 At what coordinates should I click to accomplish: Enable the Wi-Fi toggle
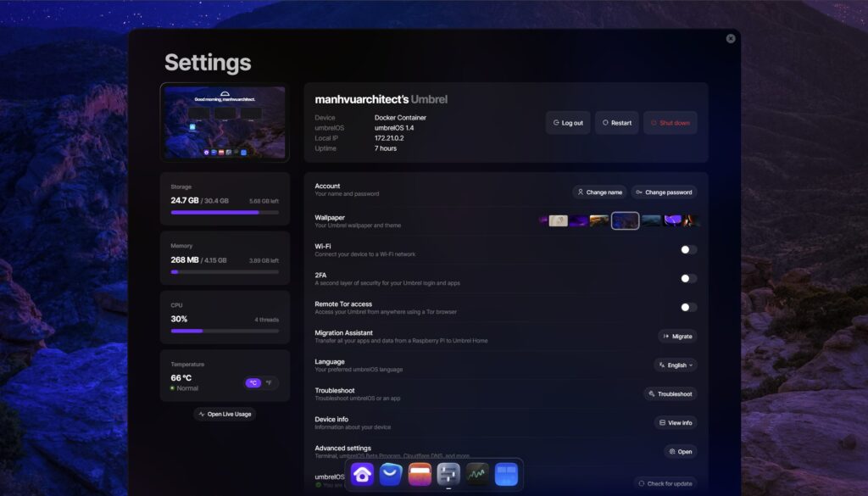[x=688, y=249]
